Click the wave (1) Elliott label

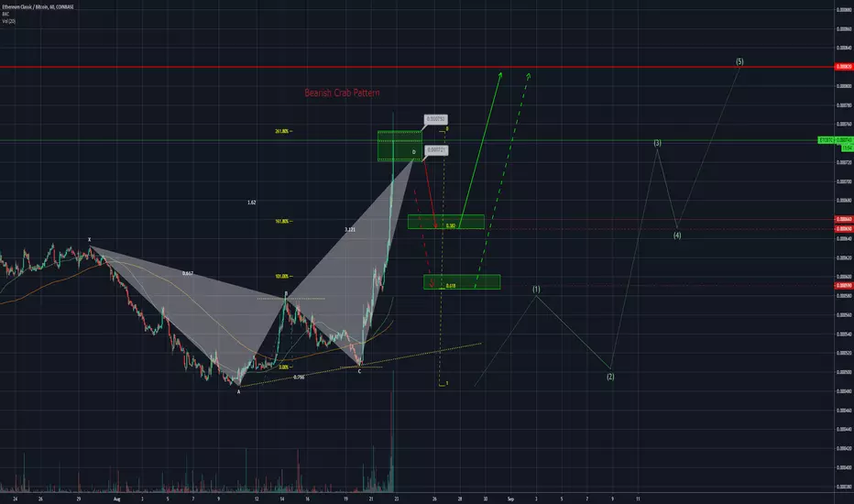coord(536,289)
